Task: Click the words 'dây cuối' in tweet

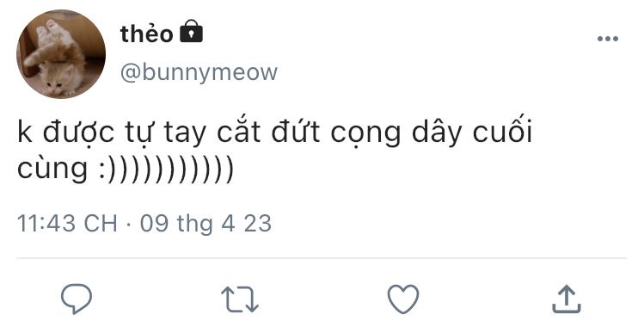Action: [472, 133]
